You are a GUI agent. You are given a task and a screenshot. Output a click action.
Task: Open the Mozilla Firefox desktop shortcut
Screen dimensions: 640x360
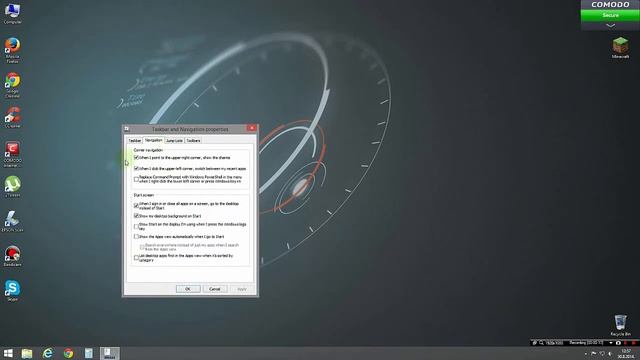click(12, 50)
